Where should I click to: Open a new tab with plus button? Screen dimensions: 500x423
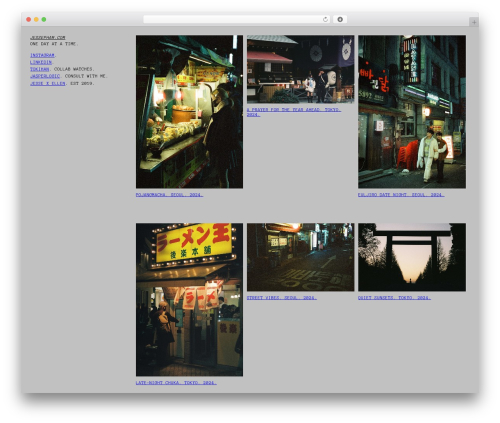click(474, 22)
